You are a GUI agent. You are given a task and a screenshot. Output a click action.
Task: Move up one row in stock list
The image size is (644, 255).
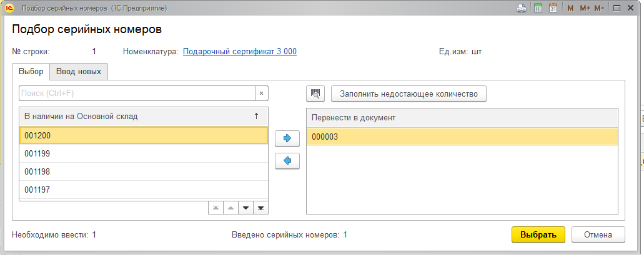(x=231, y=208)
